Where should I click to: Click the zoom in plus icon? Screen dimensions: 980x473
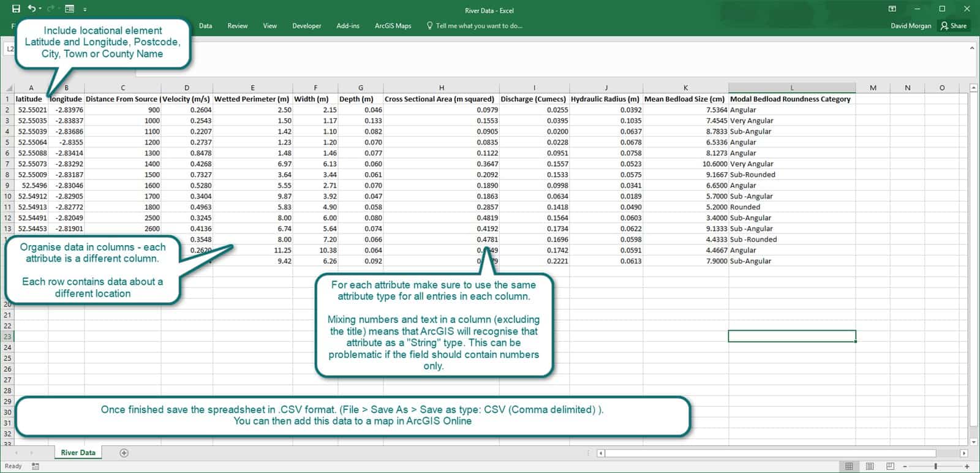click(x=967, y=466)
